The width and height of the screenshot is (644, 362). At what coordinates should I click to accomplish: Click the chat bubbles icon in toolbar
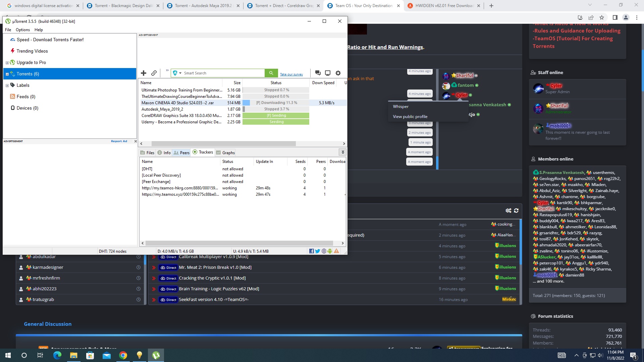318,73
